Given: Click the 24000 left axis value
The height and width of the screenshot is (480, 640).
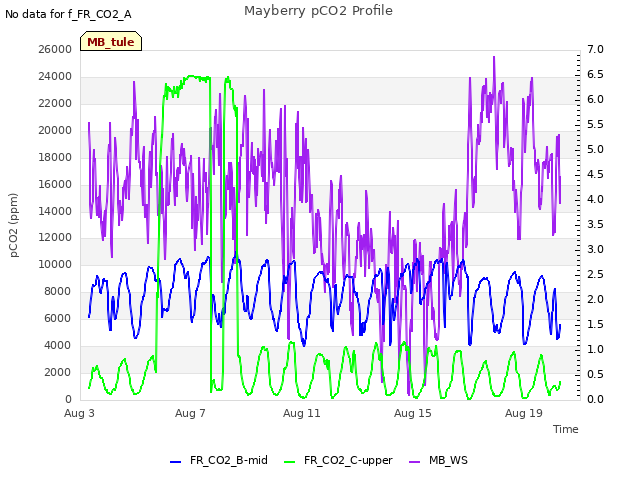Looking at the screenshot, I should [x=55, y=76].
